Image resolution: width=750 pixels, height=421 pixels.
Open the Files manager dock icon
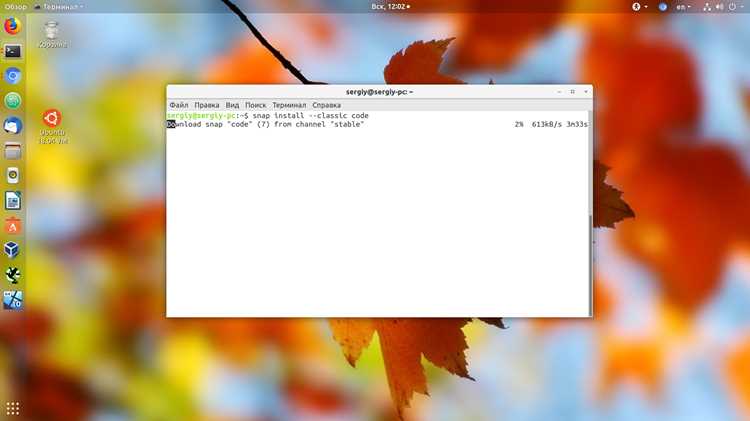pyautogui.click(x=12, y=151)
